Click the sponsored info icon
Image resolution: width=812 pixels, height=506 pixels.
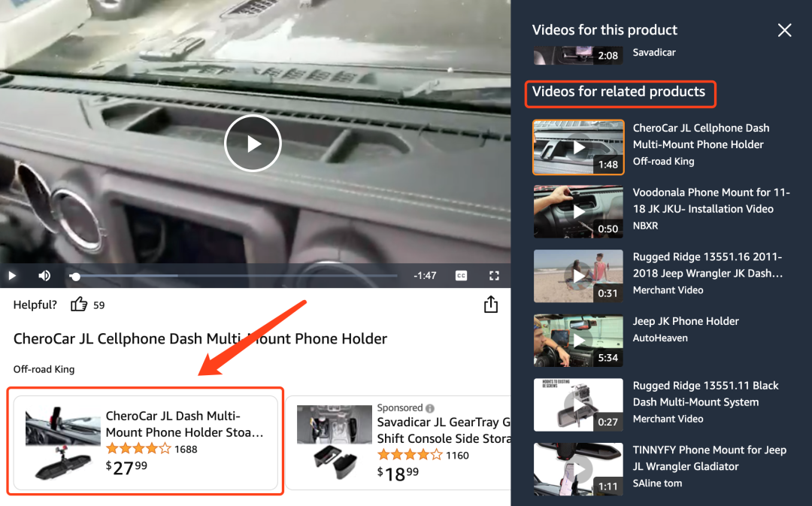tap(430, 408)
